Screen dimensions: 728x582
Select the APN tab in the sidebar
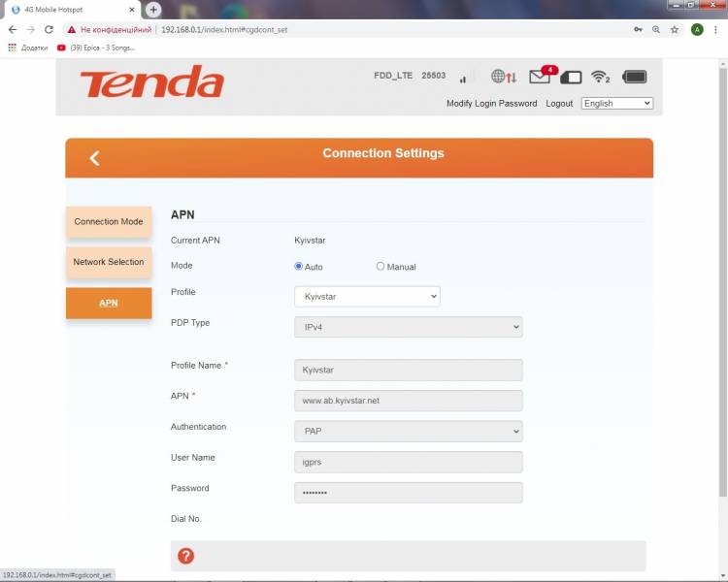tap(109, 303)
